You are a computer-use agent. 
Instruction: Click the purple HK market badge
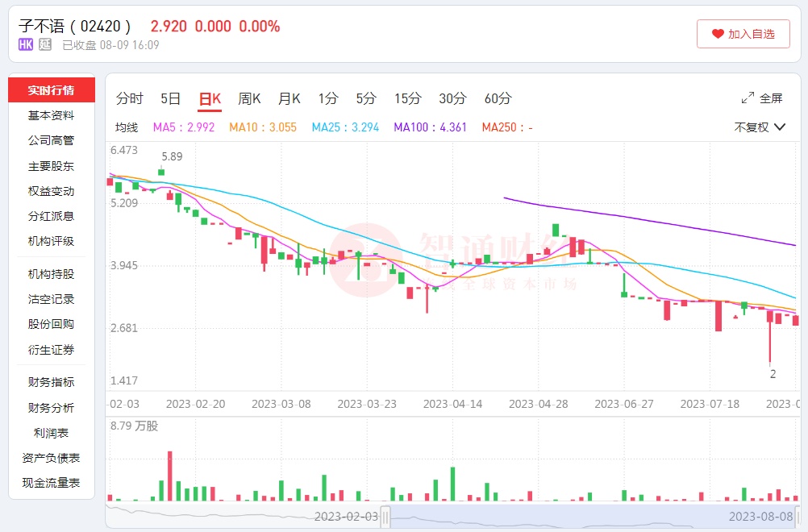coord(26,44)
